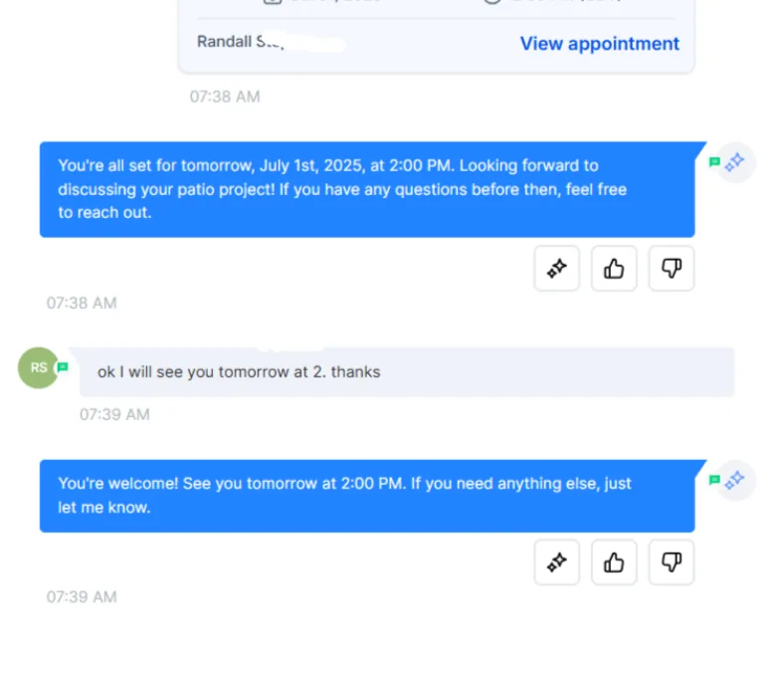Thumbs down the July 1st confirmation message
784x673 pixels.
672,268
